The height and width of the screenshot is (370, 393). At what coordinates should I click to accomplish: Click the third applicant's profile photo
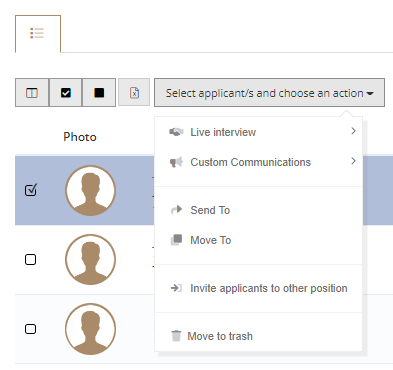pyautogui.click(x=90, y=329)
